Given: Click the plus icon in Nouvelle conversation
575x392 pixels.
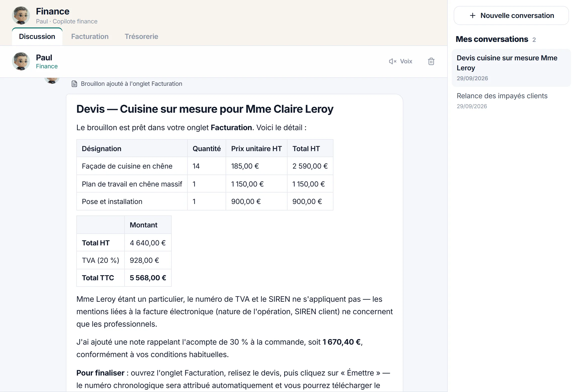Looking at the screenshot, I should pyautogui.click(x=472, y=15).
